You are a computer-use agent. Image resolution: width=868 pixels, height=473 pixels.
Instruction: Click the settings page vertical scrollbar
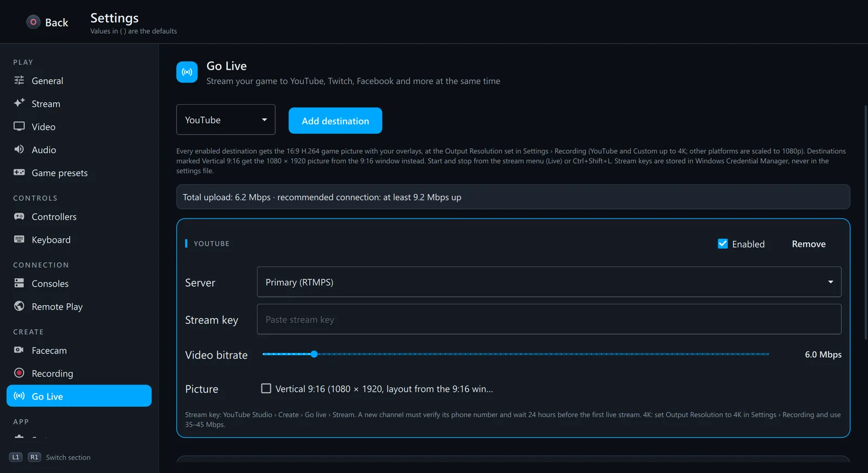pos(866,223)
